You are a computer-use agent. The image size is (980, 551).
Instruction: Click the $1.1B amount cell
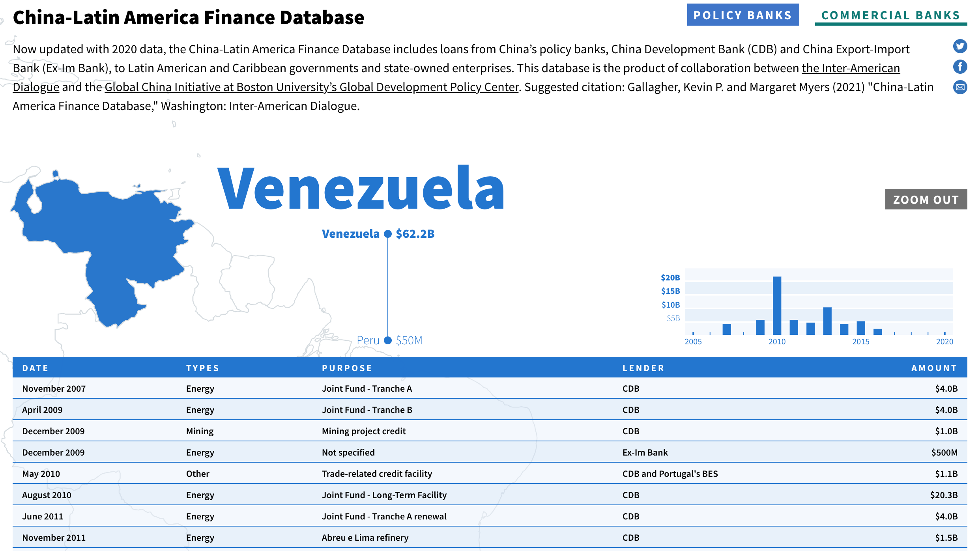point(946,474)
